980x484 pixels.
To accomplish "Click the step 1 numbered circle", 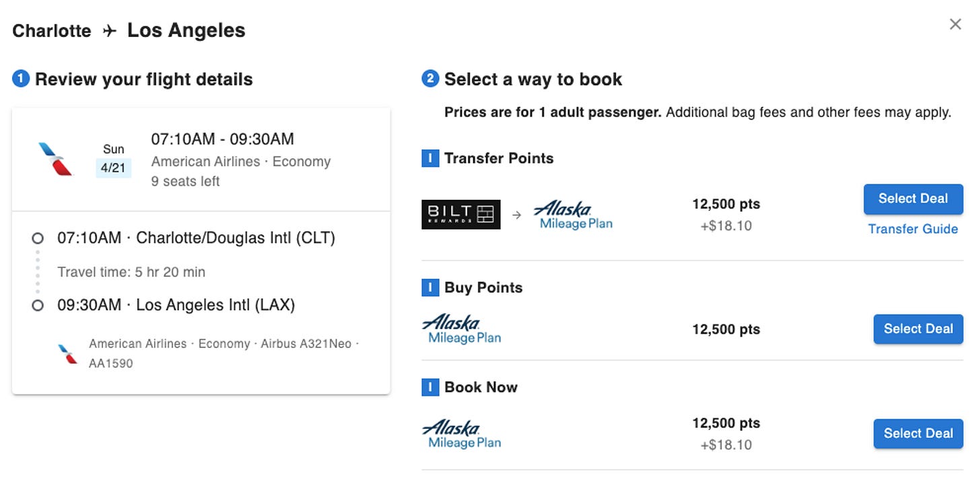I will pos(21,79).
